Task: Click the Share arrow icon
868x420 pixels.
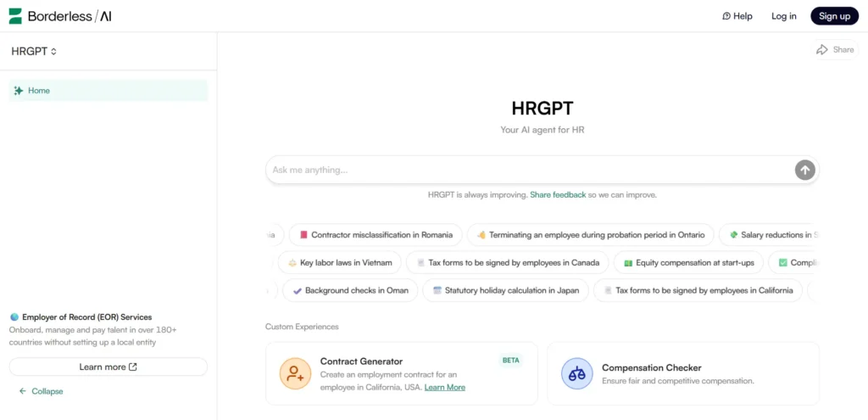Action: [821, 50]
